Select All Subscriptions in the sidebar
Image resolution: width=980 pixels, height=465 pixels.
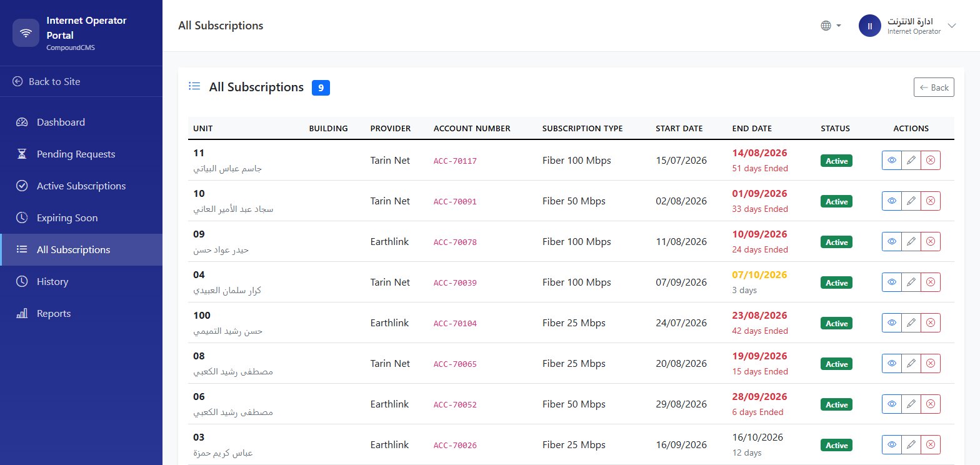(81, 250)
